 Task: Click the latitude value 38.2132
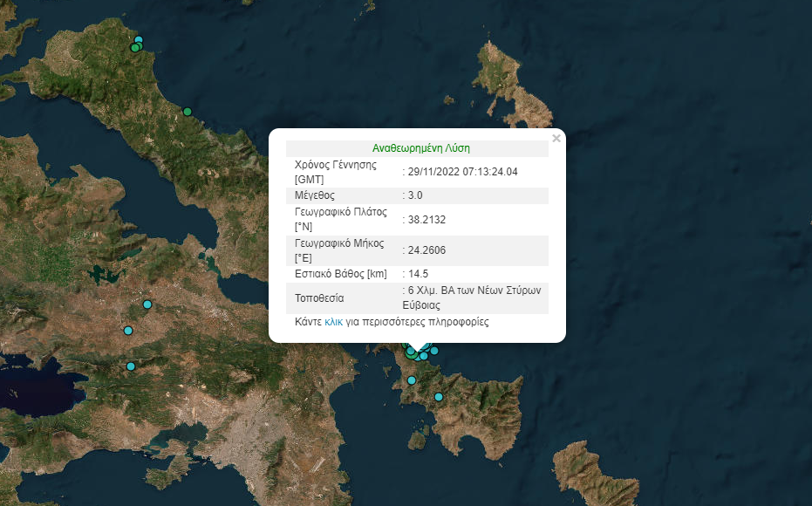click(x=426, y=219)
